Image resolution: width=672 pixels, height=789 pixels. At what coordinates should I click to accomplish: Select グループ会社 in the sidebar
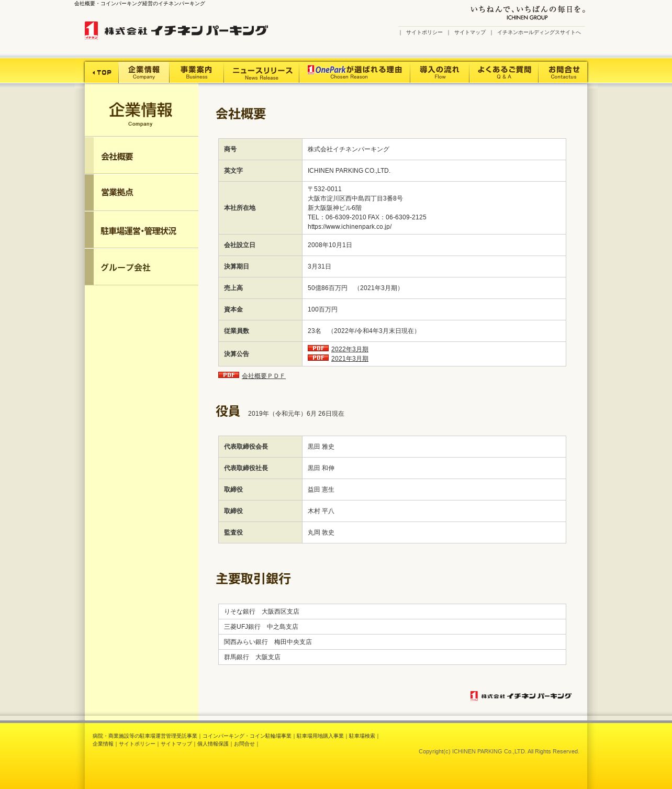click(x=141, y=267)
